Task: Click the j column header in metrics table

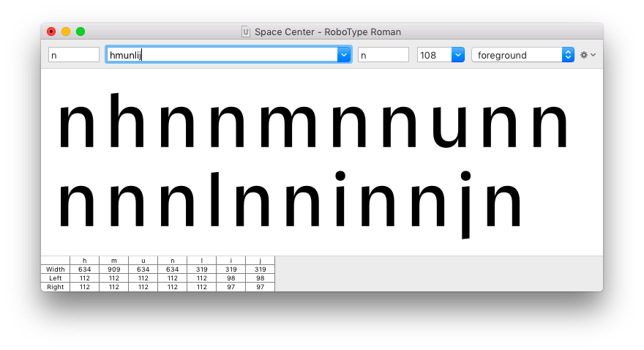Action: point(260,261)
